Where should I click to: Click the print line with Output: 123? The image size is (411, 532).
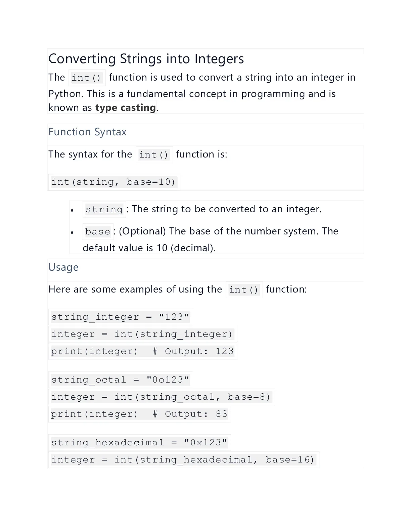tap(143, 351)
